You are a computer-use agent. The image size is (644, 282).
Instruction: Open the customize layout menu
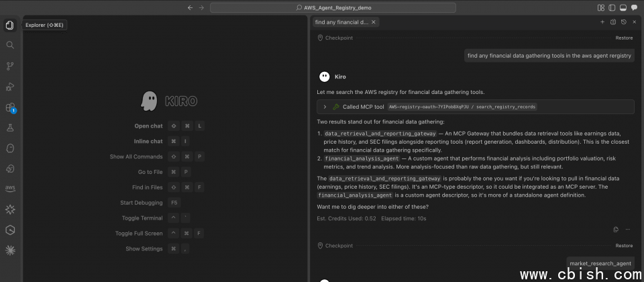pyautogui.click(x=601, y=7)
